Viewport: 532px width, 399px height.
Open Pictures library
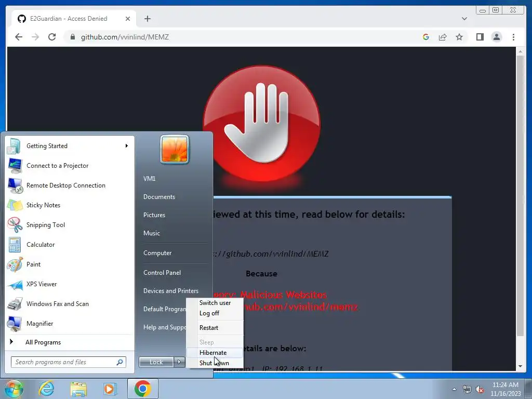click(x=154, y=215)
